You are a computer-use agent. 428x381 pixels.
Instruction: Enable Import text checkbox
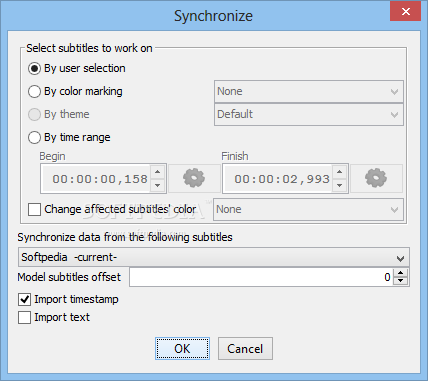coord(25,317)
